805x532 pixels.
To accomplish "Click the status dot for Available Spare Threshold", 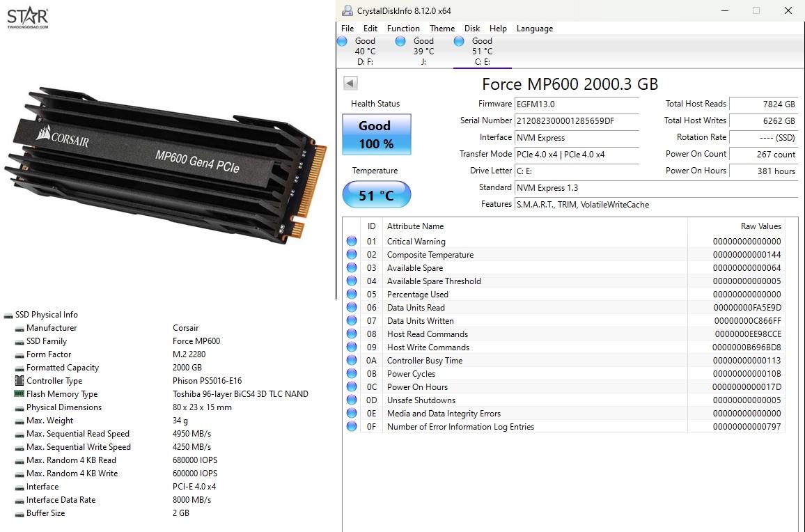I will [x=352, y=281].
